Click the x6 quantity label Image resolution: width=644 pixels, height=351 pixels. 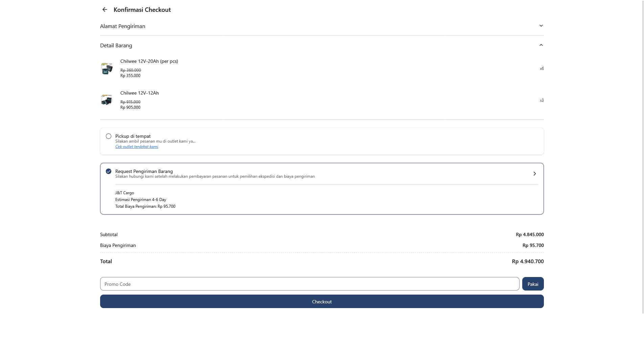542,69
